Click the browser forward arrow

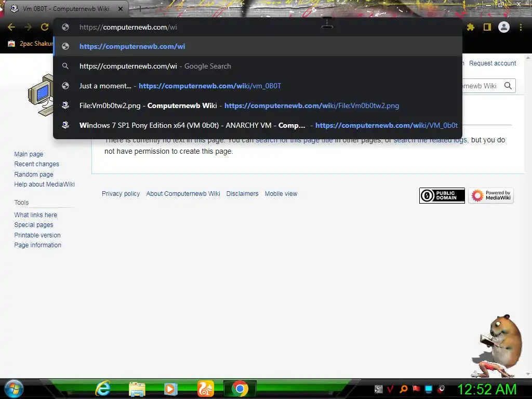tap(28, 27)
